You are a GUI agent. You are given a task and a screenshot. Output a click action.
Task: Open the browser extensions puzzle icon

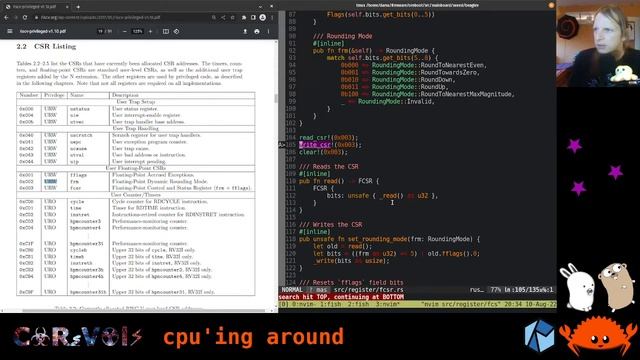pos(244,18)
